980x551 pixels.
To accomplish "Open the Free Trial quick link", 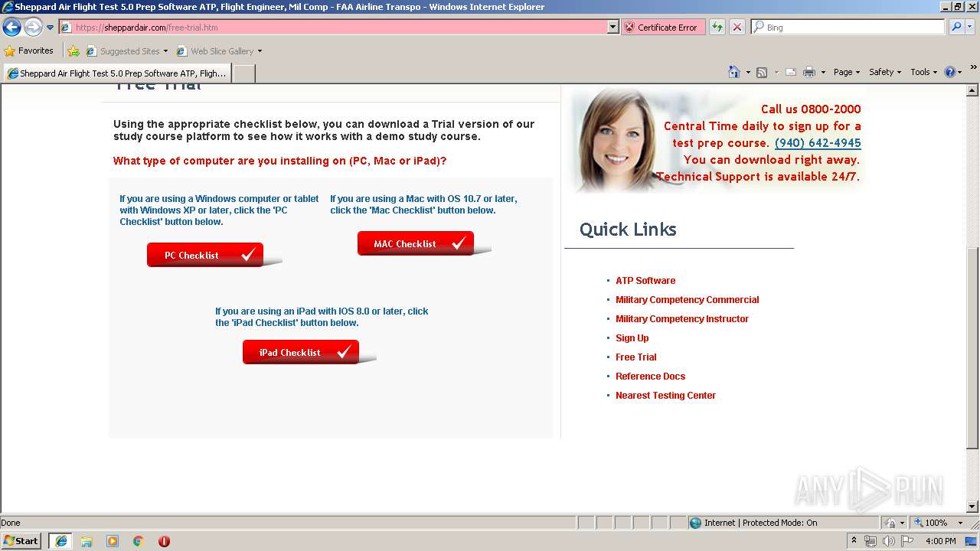I will click(x=636, y=357).
